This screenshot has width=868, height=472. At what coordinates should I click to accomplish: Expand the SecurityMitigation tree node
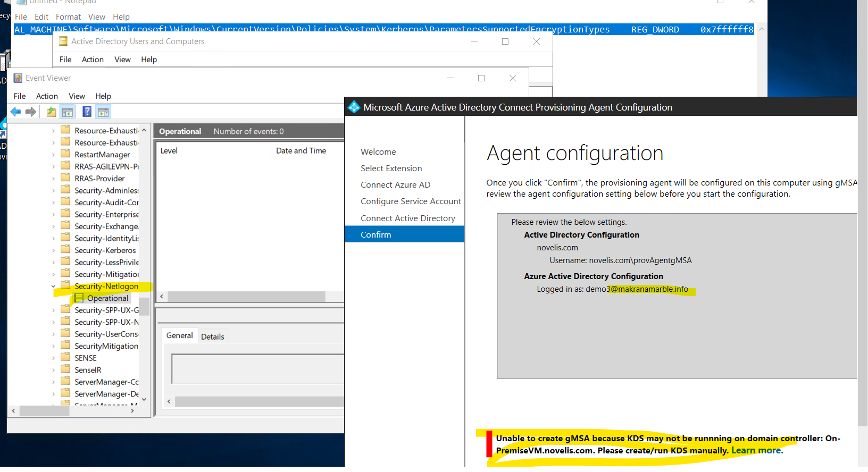coord(53,346)
